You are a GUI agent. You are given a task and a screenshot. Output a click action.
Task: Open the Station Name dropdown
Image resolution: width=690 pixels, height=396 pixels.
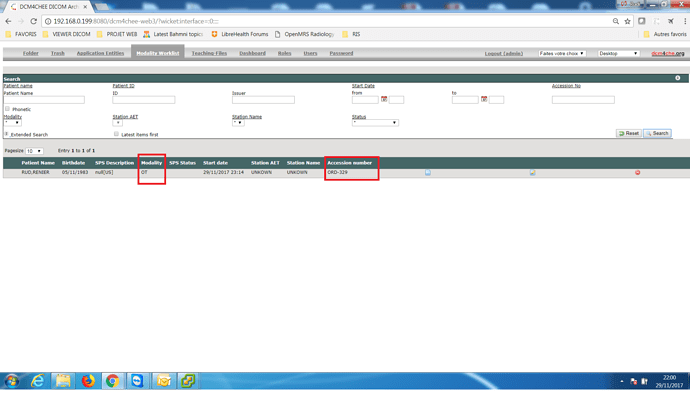(238, 123)
